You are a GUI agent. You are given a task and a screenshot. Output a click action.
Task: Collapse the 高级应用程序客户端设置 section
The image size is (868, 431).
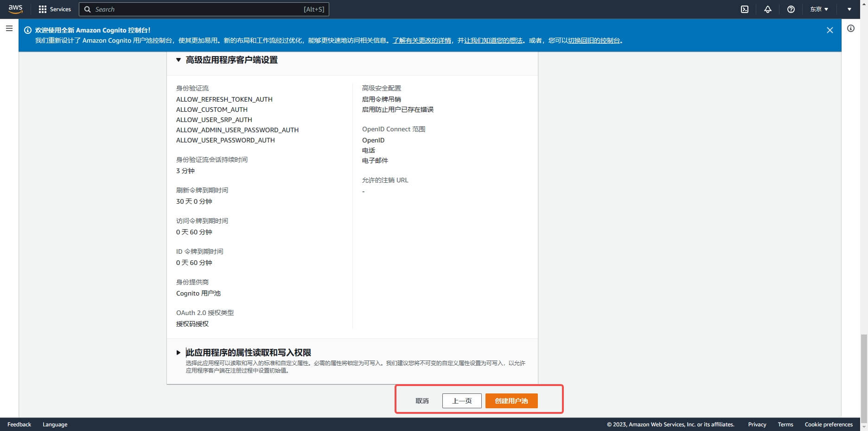pos(179,60)
